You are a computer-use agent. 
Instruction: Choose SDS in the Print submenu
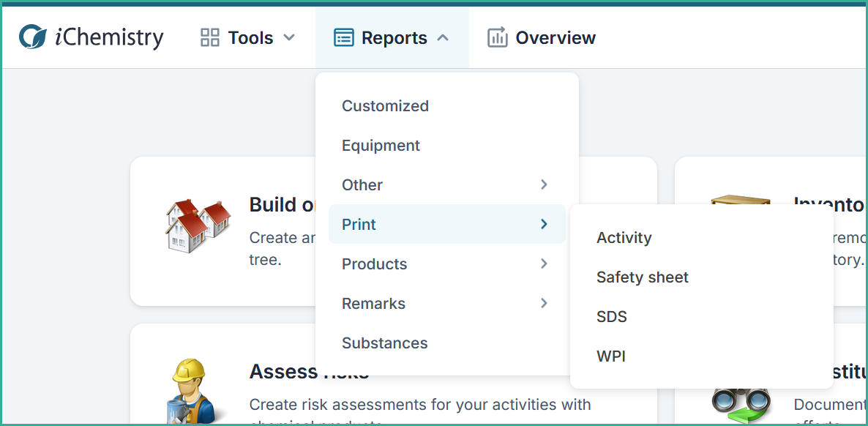pyautogui.click(x=701, y=316)
